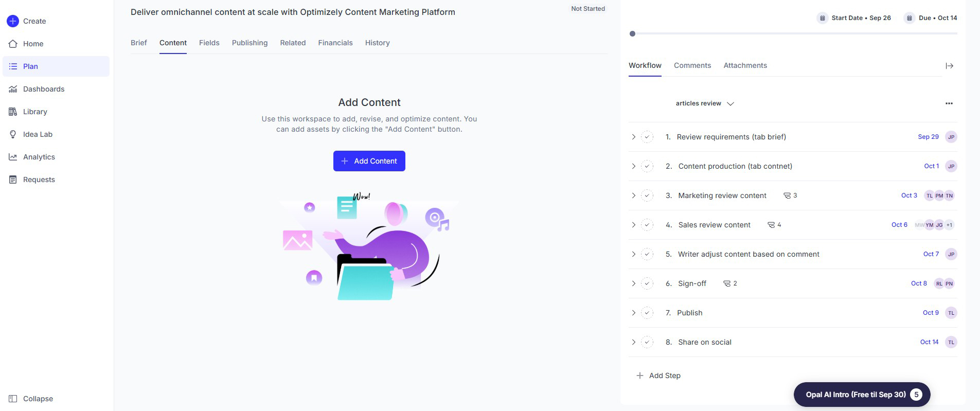
Task: Switch to the Publishing tab
Action: coord(250,43)
